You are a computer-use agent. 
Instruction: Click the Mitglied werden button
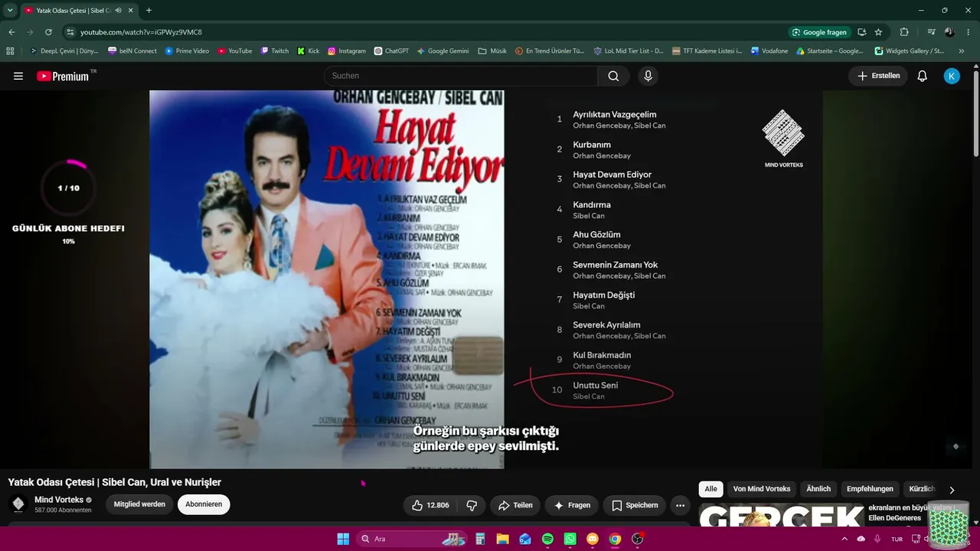tap(139, 504)
